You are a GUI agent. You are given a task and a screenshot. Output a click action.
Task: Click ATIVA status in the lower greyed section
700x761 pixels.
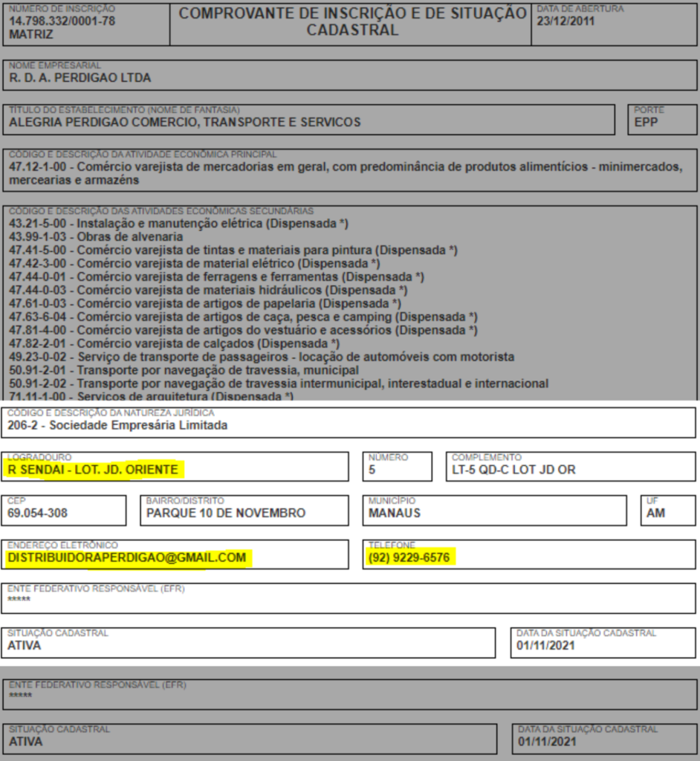coord(26,742)
